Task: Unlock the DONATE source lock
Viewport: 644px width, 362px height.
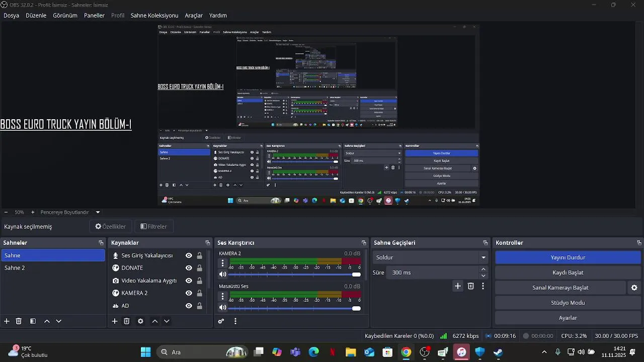Action: 200,268
